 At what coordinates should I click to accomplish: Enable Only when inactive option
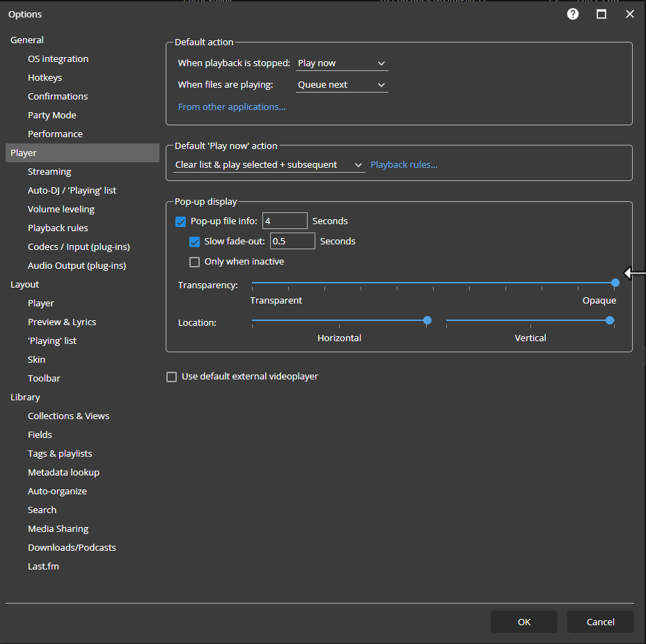195,262
